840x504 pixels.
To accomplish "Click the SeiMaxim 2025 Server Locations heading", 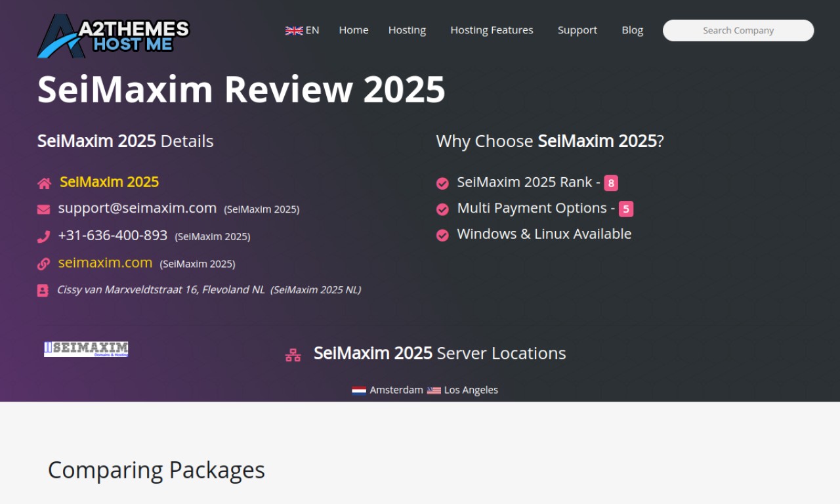I will click(x=440, y=353).
